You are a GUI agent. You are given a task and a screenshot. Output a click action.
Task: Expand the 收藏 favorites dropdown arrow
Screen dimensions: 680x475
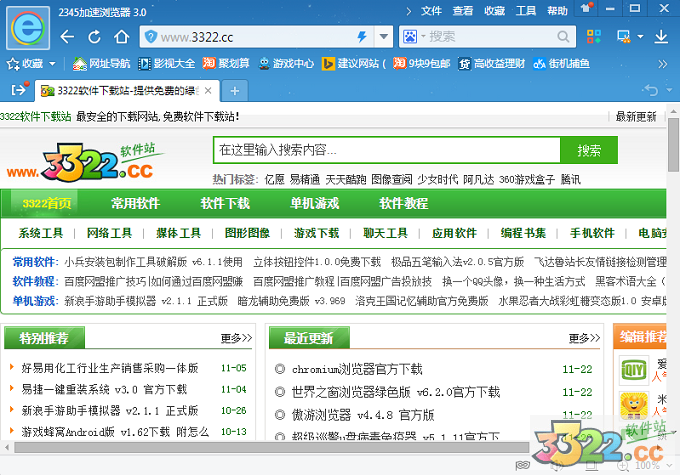[52, 64]
